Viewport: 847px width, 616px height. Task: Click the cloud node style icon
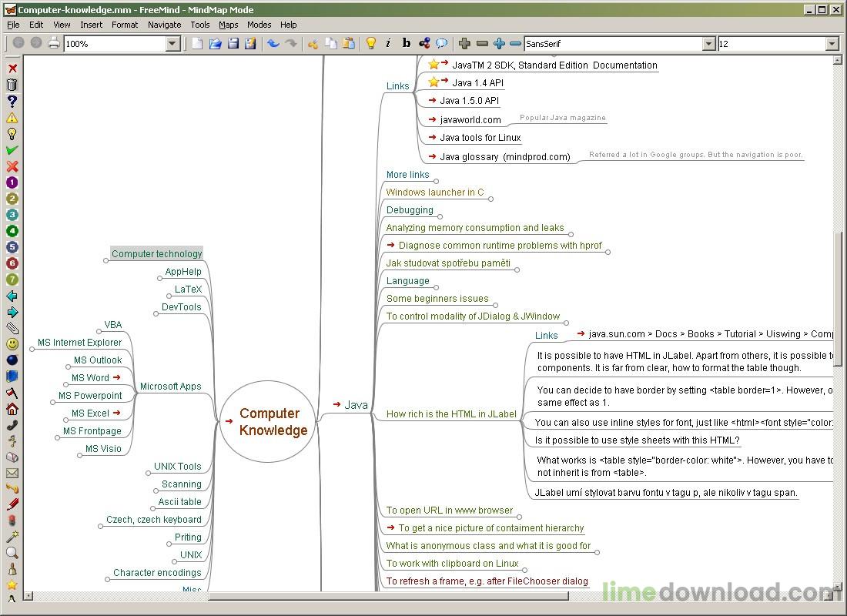[x=441, y=43]
